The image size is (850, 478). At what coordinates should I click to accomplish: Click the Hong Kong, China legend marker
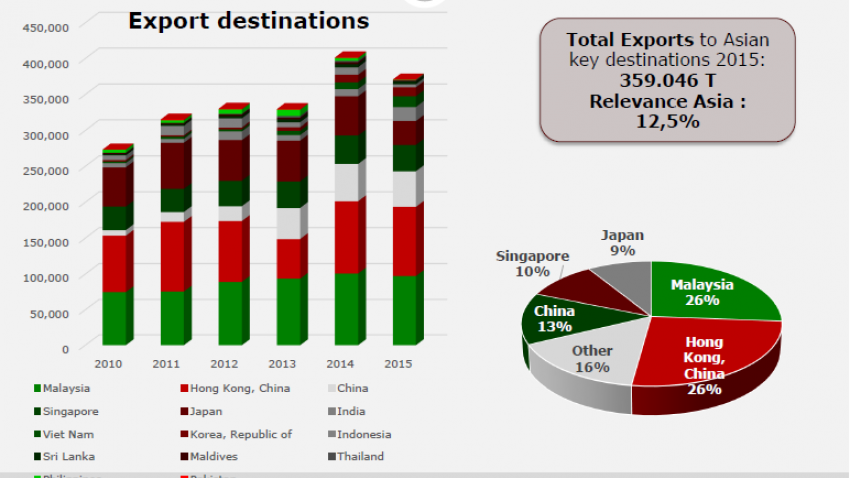point(184,387)
